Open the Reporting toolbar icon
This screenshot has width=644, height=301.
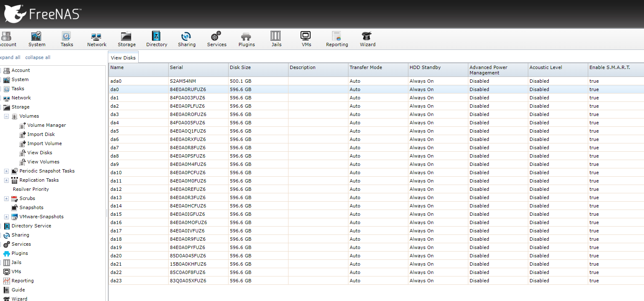(337, 39)
